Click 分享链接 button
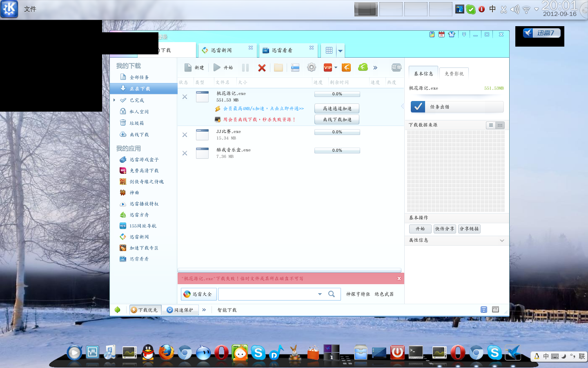 pyautogui.click(x=469, y=229)
